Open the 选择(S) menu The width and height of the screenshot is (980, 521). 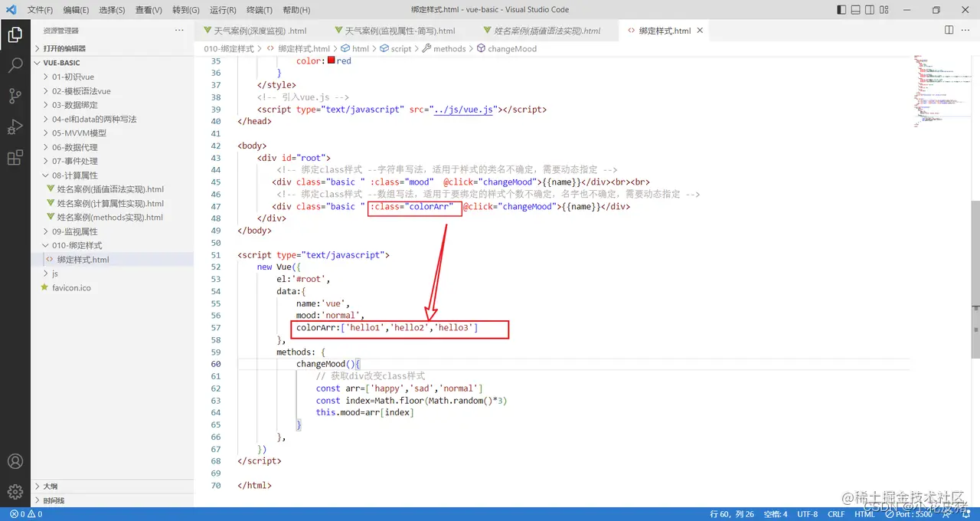point(113,10)
